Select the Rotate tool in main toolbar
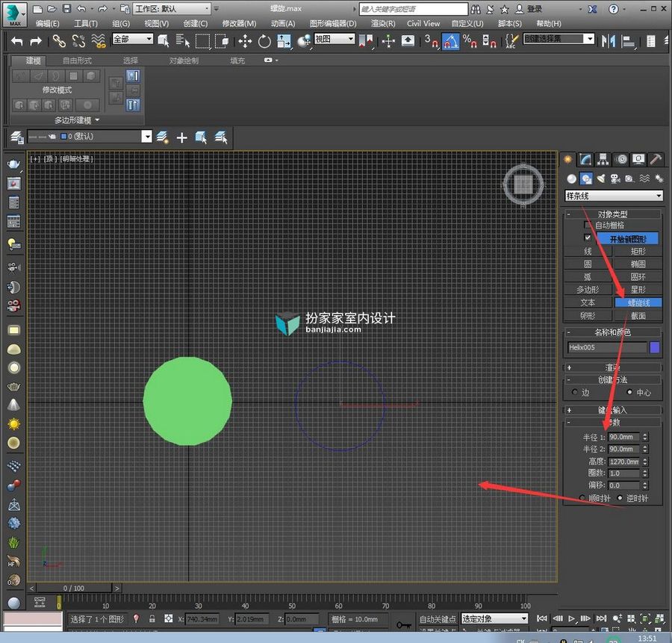 click(x=264, y=41)
